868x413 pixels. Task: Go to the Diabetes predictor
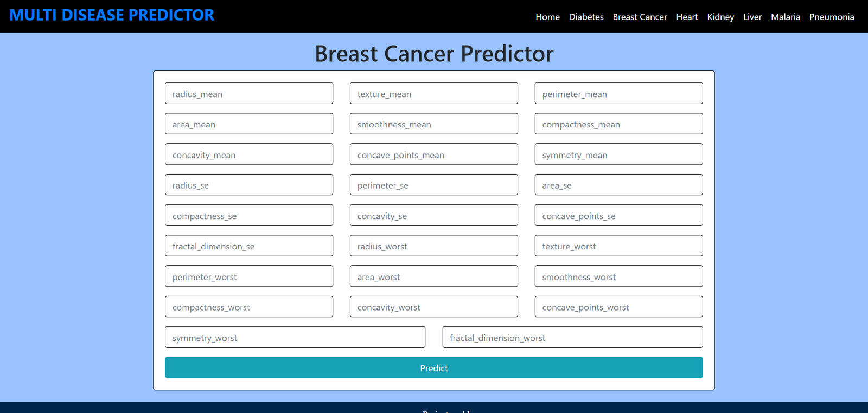(586, 17)
